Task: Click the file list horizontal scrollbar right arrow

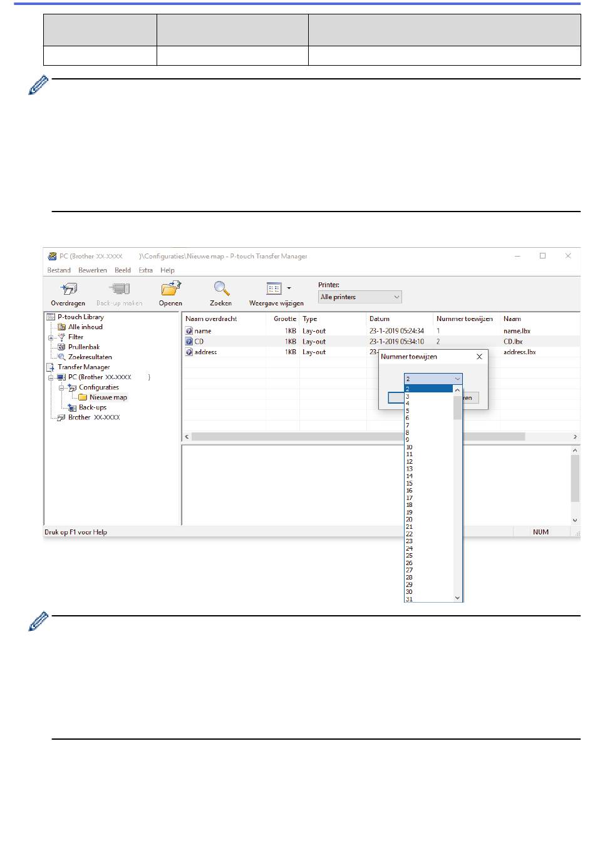Action: coord(575,437)
